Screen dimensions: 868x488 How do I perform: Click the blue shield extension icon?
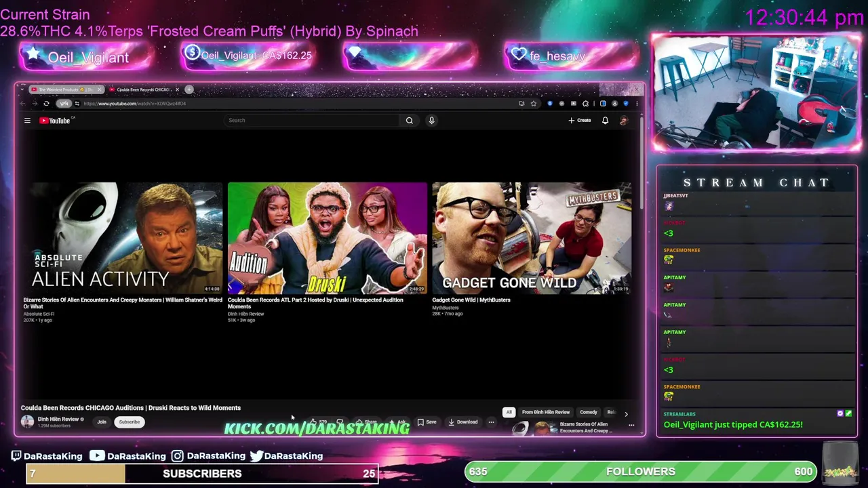click(x=550, y=104)
